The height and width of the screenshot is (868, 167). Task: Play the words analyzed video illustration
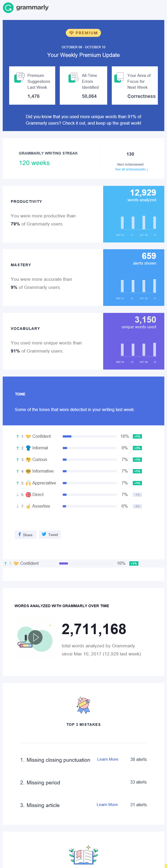35,637
